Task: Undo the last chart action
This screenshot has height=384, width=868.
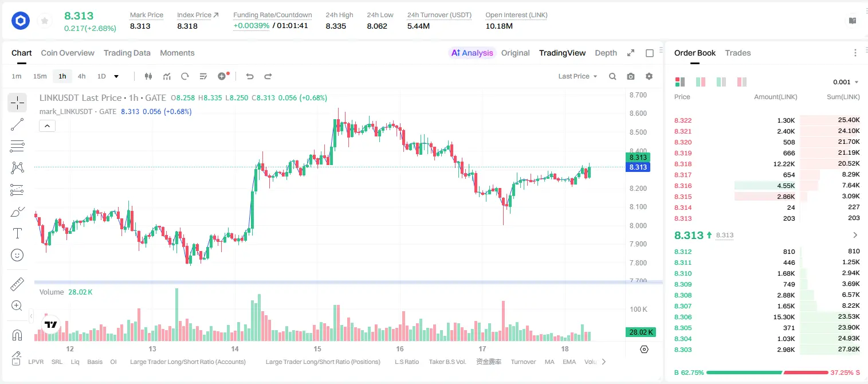Action: 250,76
